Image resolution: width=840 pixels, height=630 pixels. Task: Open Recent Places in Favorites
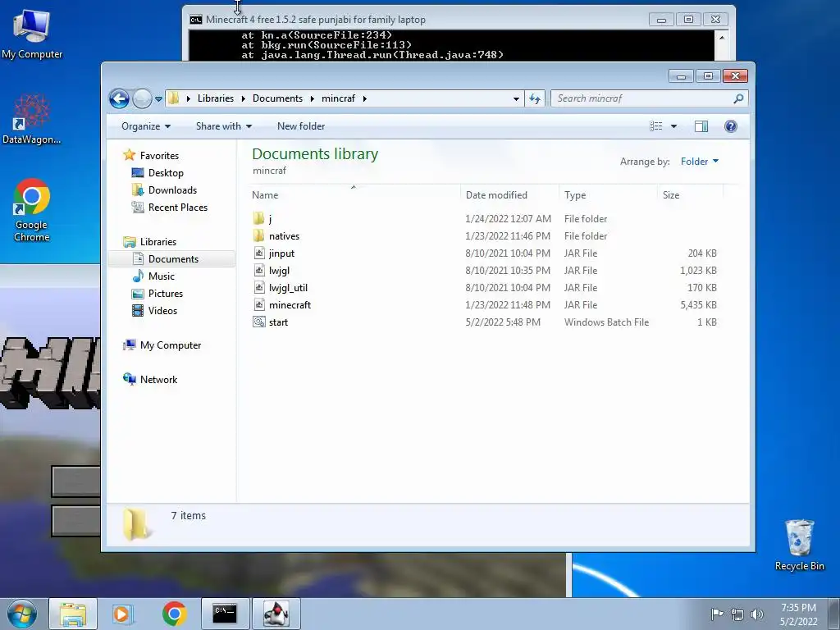click(178, 208)
